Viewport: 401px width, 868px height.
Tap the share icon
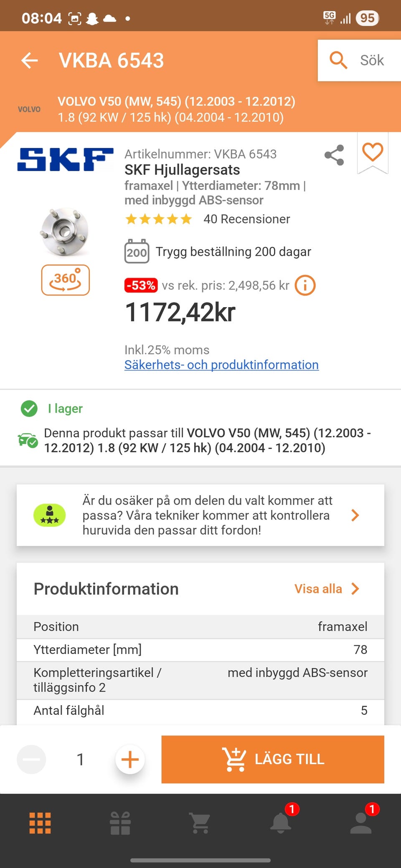coord(334,155)
